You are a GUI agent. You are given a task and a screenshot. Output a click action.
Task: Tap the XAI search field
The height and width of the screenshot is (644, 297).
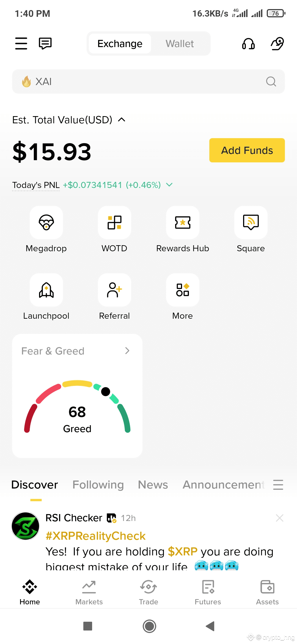coord(148,81)
